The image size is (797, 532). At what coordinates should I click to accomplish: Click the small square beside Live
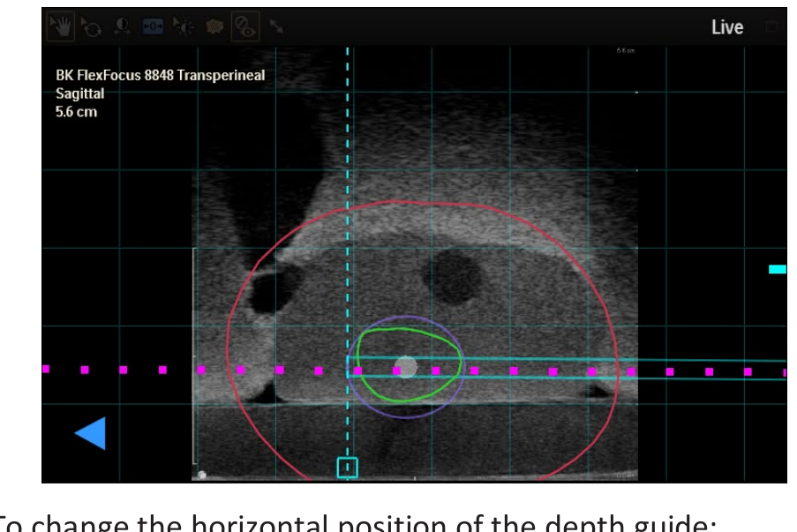[771, 27]
